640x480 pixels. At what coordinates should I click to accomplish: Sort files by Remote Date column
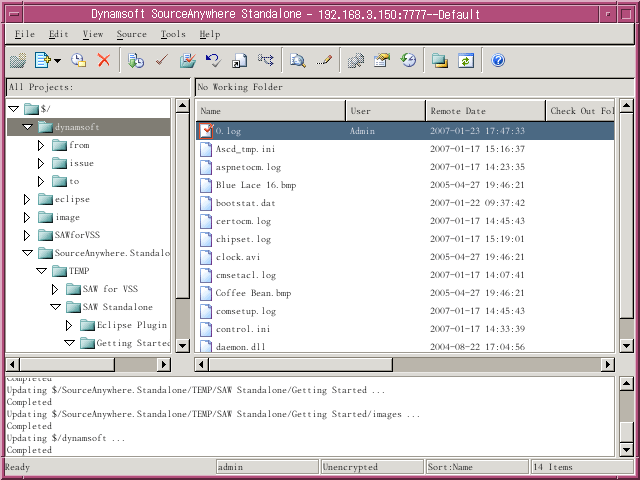[485, 111]
